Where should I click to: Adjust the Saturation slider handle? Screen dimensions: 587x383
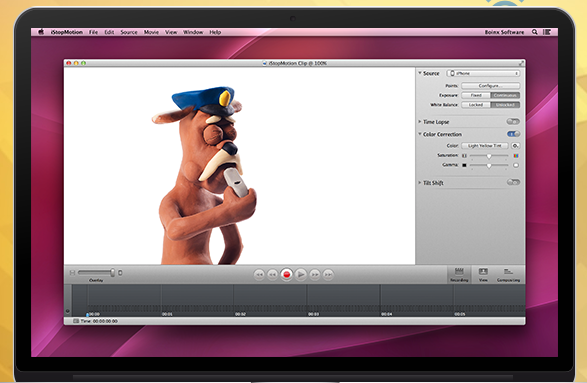tap(489, 156)
